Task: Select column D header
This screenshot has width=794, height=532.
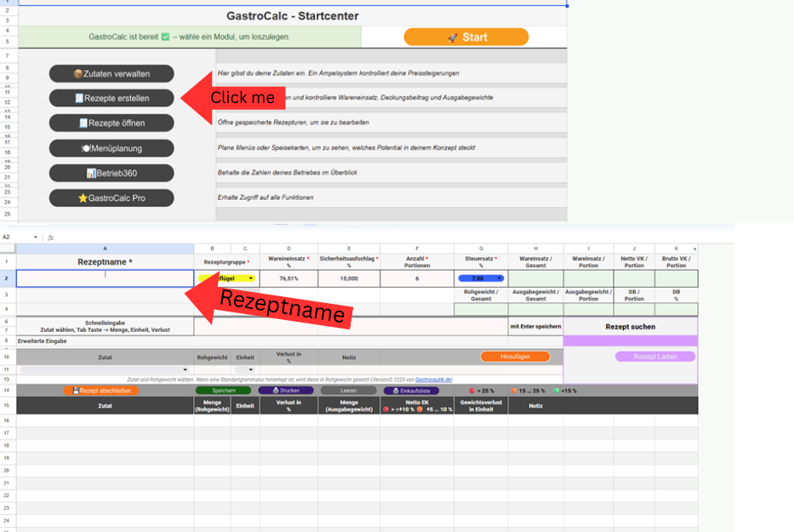Action: [x=288, y=249]
